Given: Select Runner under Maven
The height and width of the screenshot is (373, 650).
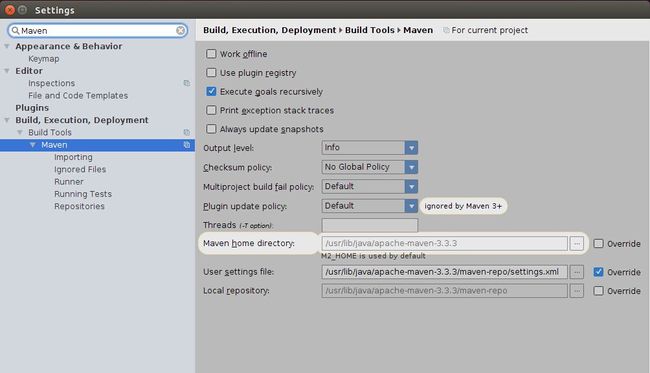Looking at the screenshot, I should click(68, 182).
